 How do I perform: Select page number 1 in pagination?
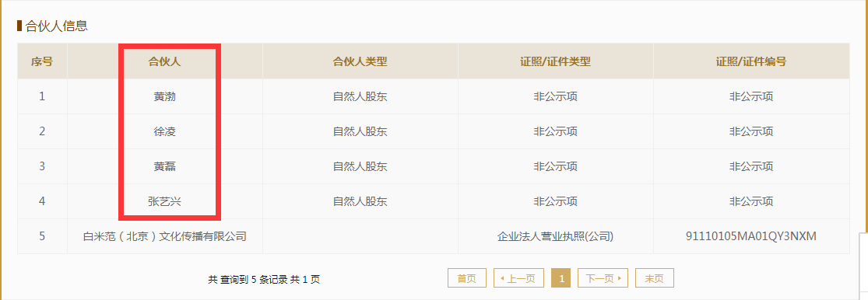tap(561, 278)
